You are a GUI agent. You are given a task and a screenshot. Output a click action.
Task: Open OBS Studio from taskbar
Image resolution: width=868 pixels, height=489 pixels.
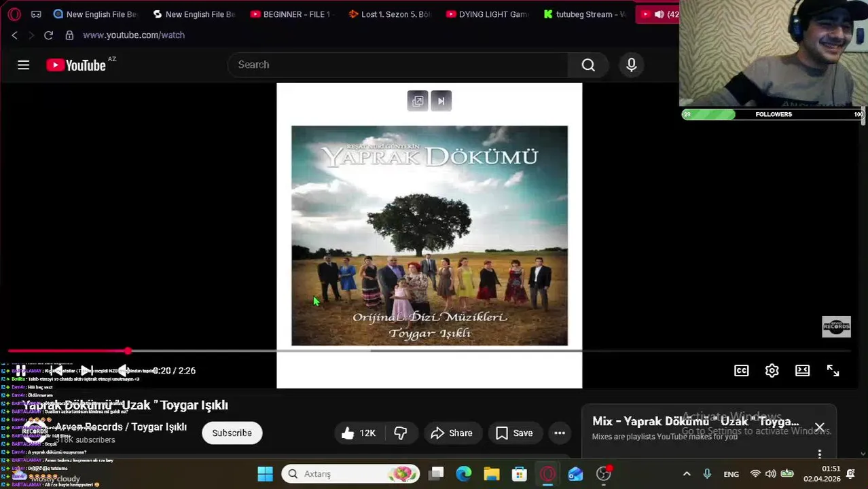604,474
